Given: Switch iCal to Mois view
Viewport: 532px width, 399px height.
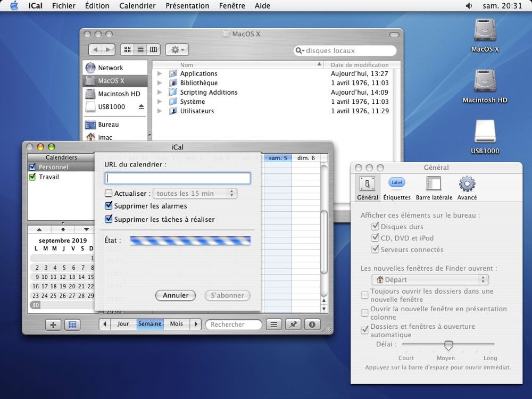Looking at the screenshot, I should [177, 324].
